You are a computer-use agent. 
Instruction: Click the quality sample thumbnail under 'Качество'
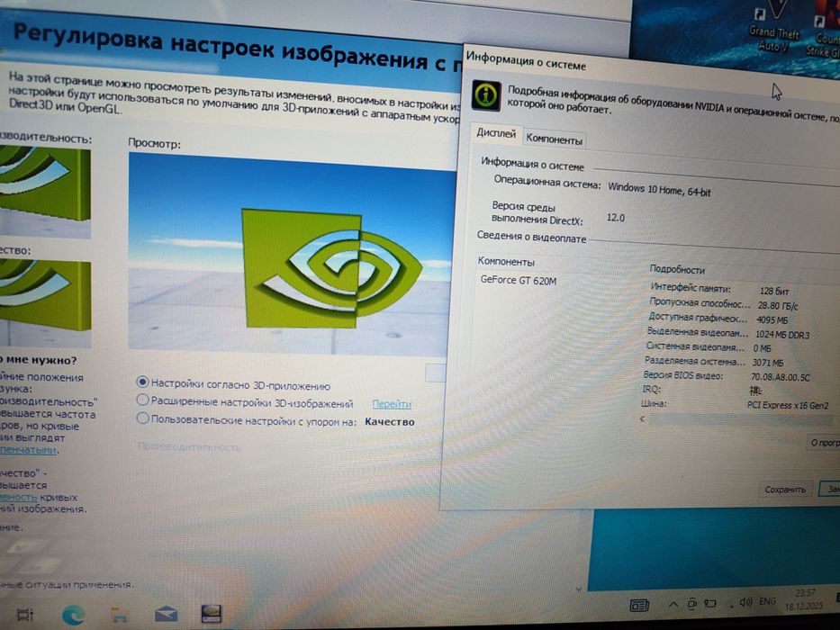pyautogui.click(x=45, y=302)
